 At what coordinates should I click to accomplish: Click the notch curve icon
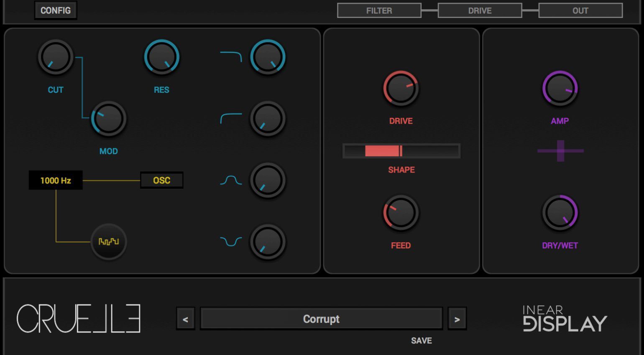point(231,241)
